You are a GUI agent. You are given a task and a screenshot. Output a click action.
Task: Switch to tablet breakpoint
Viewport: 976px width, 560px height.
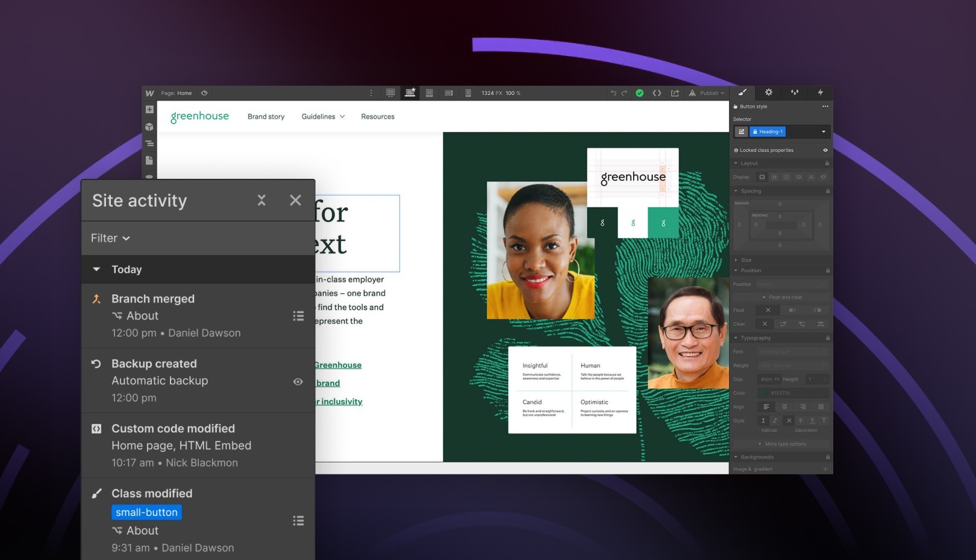tap(430, 93)
